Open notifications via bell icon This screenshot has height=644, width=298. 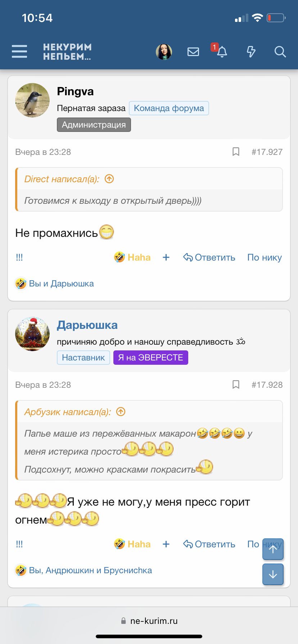222,52
